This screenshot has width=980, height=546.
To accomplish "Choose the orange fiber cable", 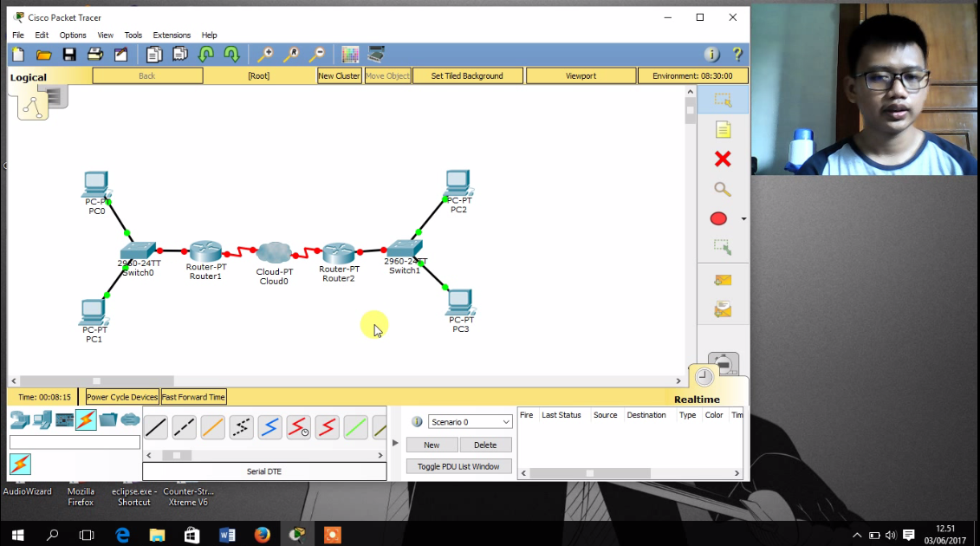I will point(212,428).
